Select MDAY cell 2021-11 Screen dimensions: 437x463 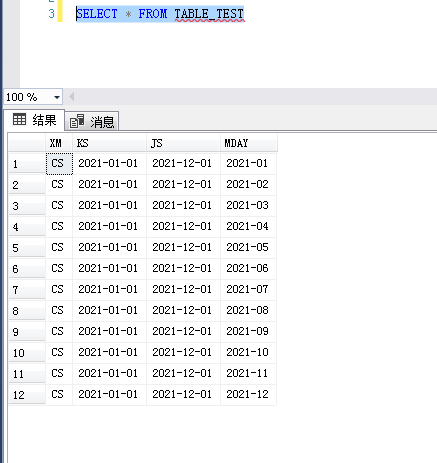tap(248, 373)
